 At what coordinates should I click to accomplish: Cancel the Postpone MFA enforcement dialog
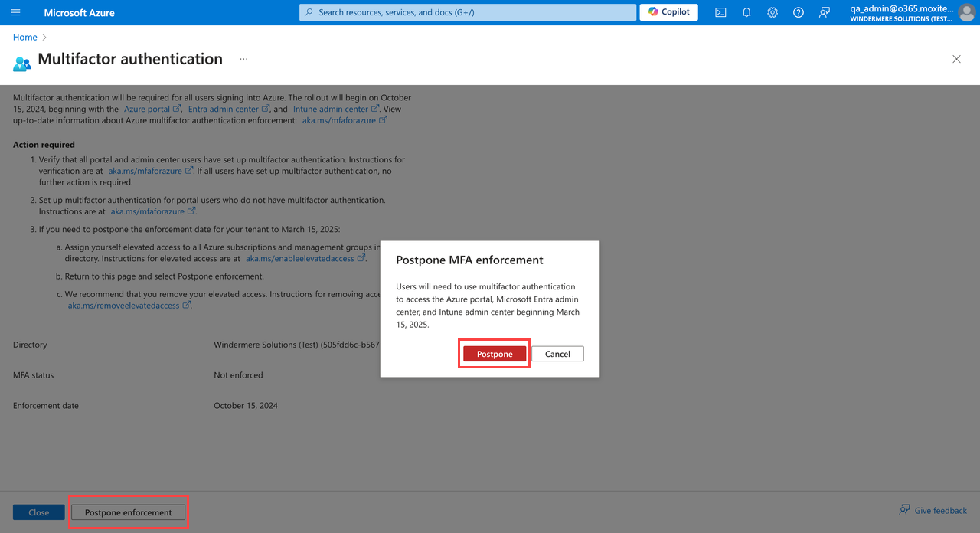click(x=557, y=354)
